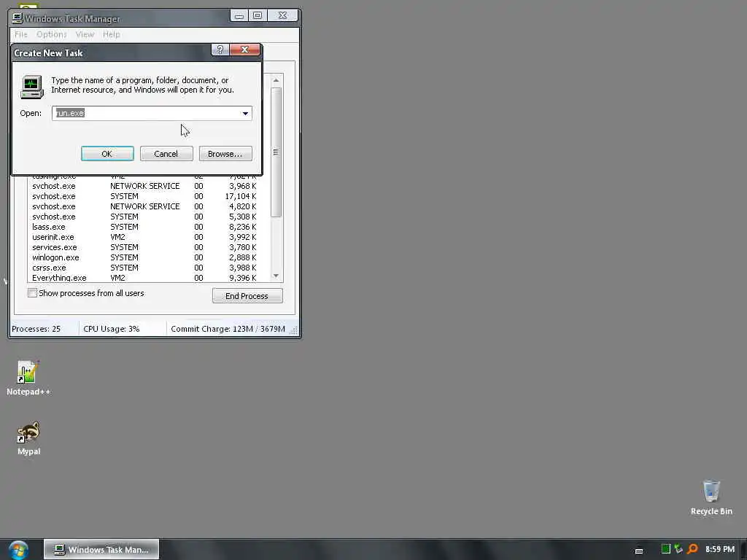This screenshot has height=560, width=747.
Task: Confirm with the OK button
Action: [107, 154]
